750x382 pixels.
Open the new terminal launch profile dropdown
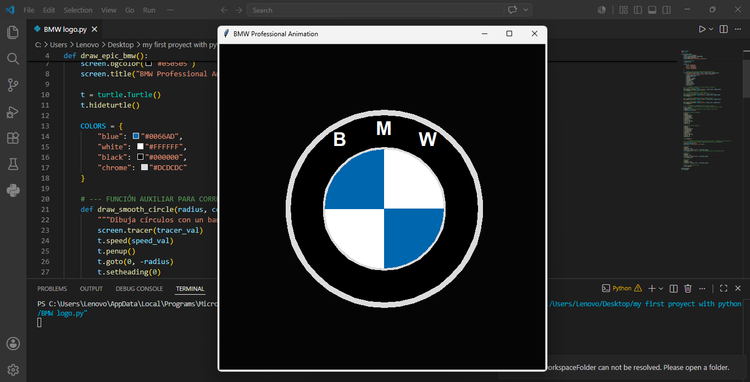[661, 288]
